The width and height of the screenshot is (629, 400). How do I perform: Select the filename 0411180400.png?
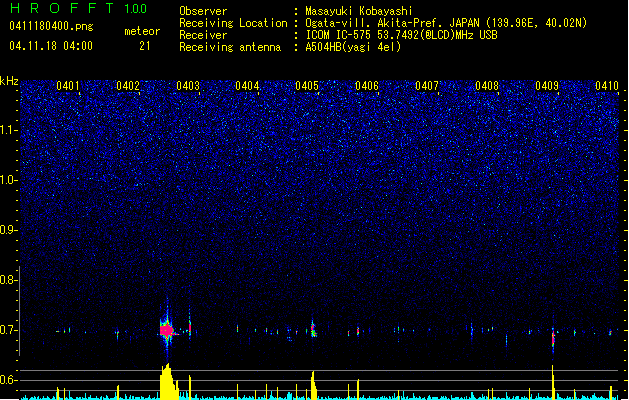(x=51, y=26)
